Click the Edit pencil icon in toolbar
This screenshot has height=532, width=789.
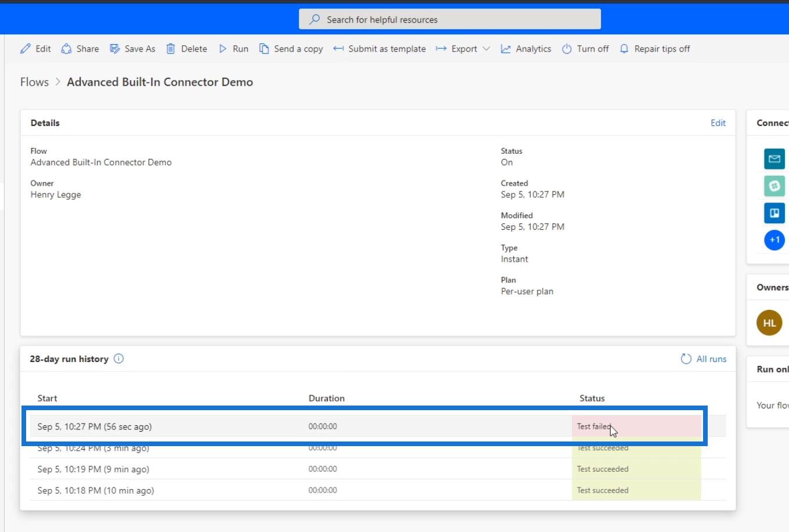tap(26, 49)
